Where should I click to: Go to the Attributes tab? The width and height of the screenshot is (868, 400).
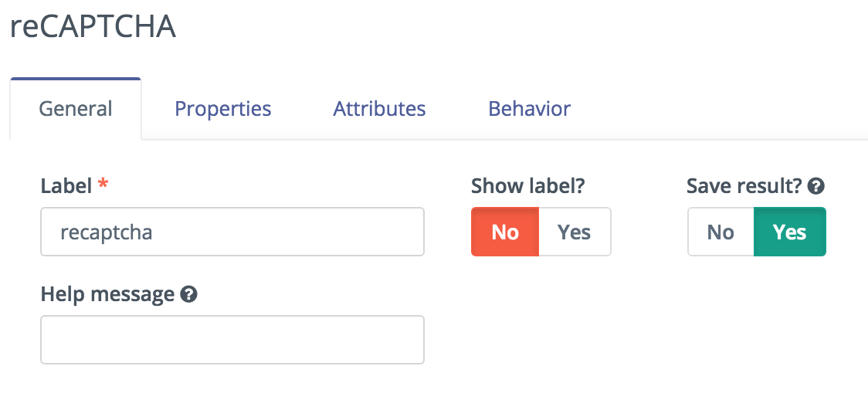click(x=379, y=109)
